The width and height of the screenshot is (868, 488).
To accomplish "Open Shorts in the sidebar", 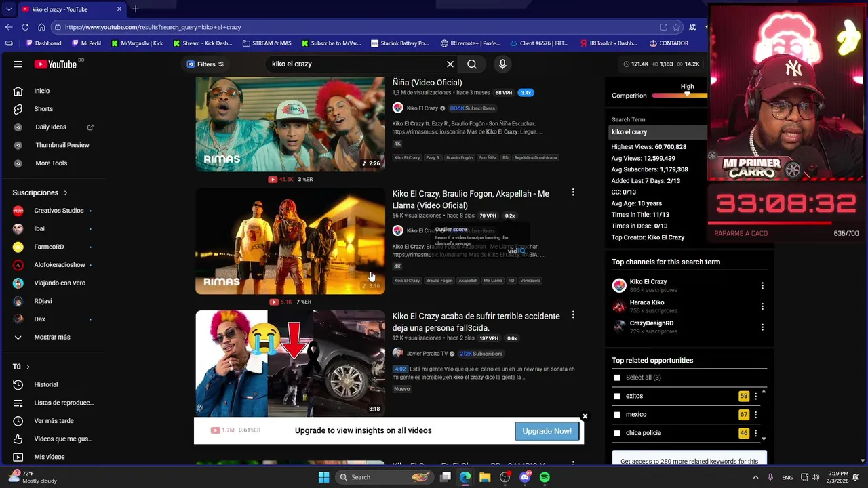I will [43, 109].
